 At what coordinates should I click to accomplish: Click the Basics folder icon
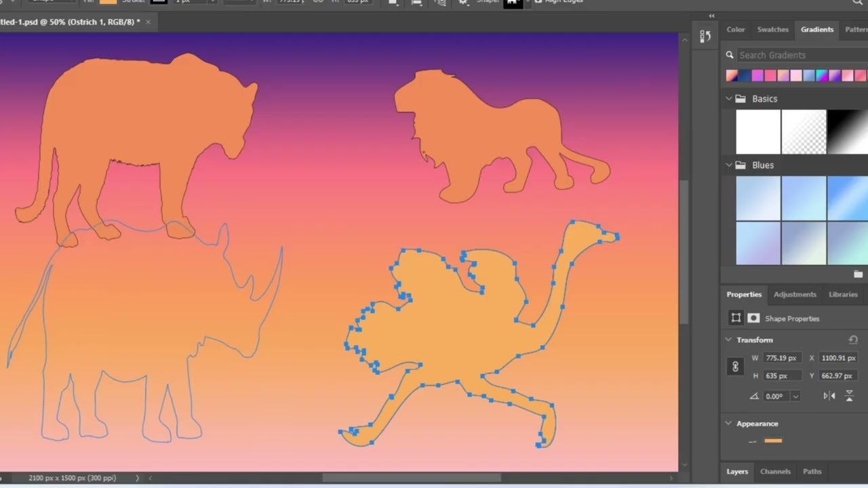[x=741, y=99]
